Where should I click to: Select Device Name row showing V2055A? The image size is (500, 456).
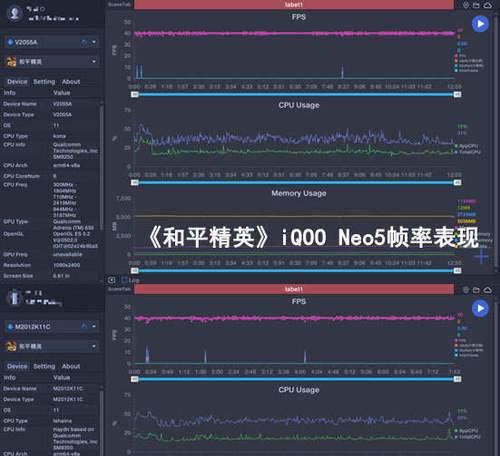coord(50,104)
